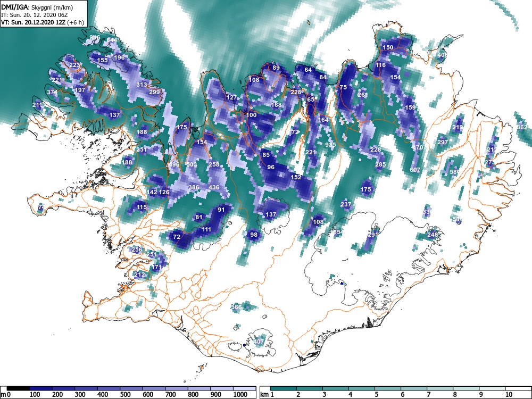Screen dimensions: 532x399
Task: Click the map value '98'
Action: click(x=254, y=235)
